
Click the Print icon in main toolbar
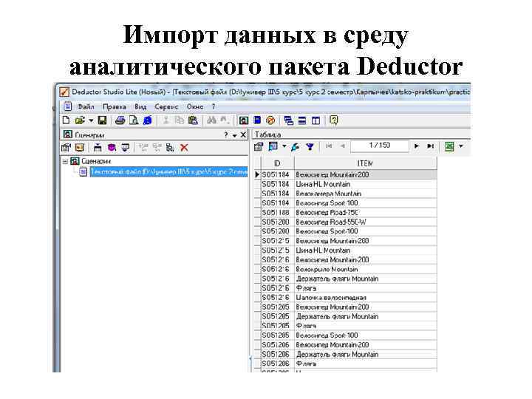coord(120,120)
